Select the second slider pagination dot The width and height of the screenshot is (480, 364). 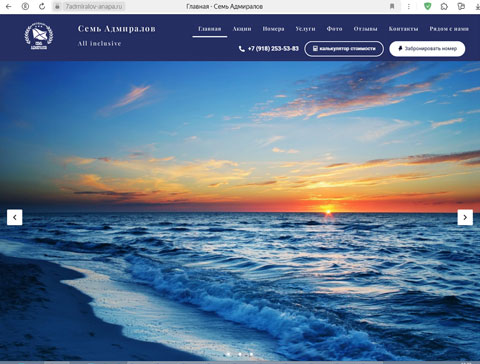[240, 354]
